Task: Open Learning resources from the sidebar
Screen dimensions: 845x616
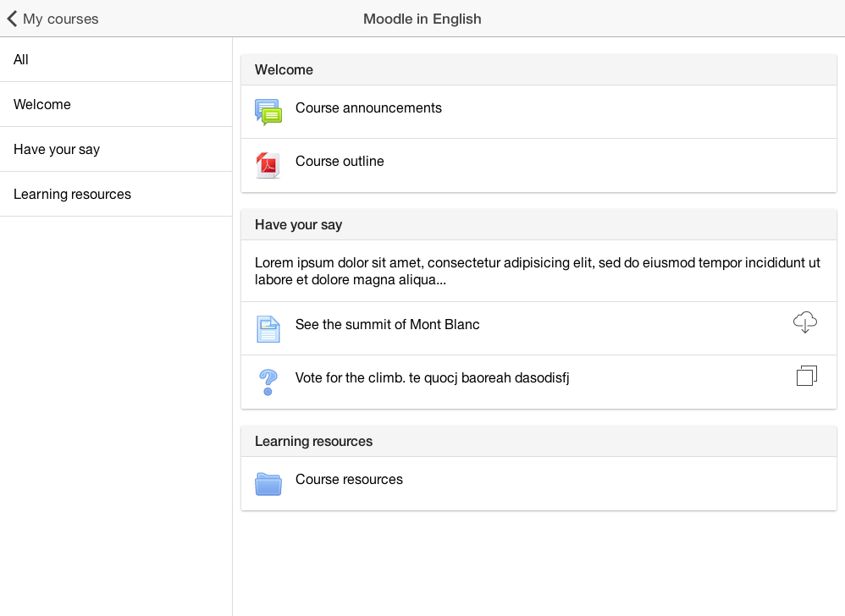Action: pyautogui.click(x=116, y=194)
